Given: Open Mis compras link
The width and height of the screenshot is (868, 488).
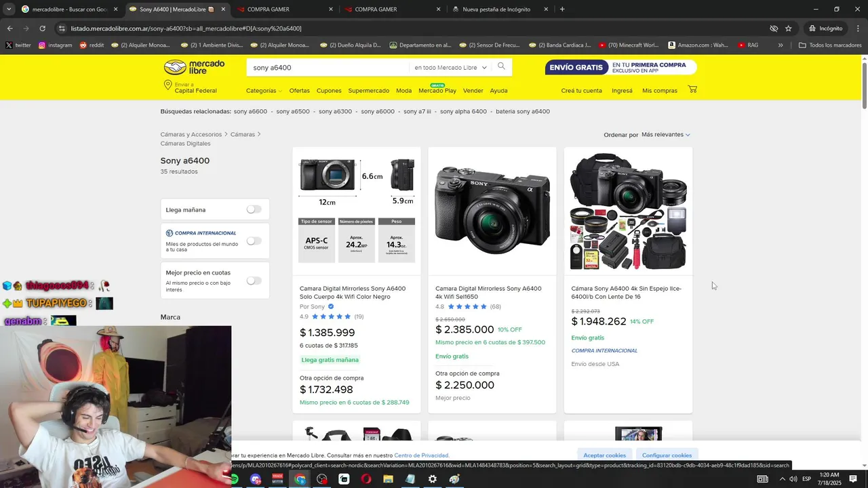Looking at the screenshot, I should coord(660,91).
